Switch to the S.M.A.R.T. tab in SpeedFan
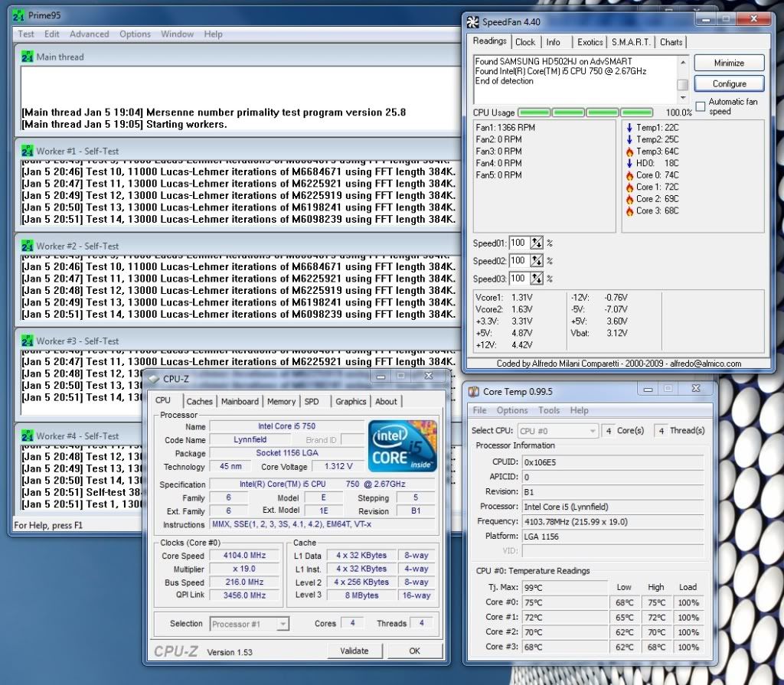The width and height of the screenshot is (784, 685). click(631, 42)
